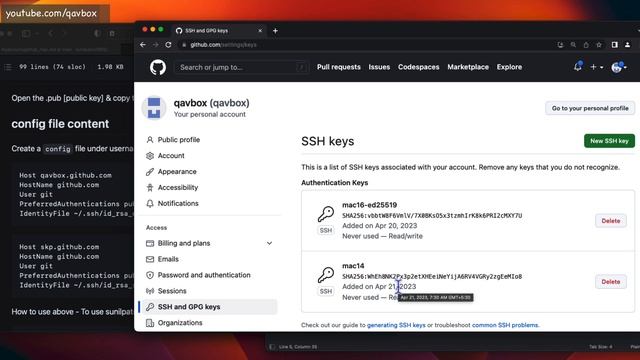Expand Billing and plans chevron

(269, 243)
